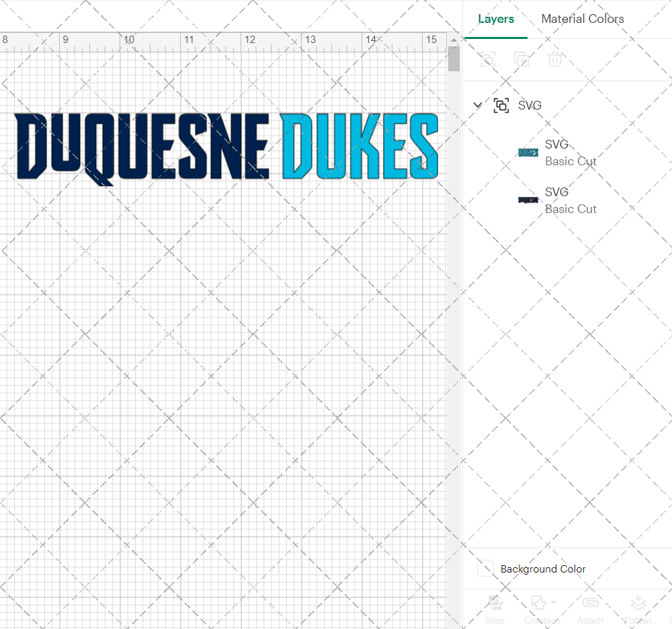Click the Flatten button
The image size is (672, 629).
pos(638,610)
